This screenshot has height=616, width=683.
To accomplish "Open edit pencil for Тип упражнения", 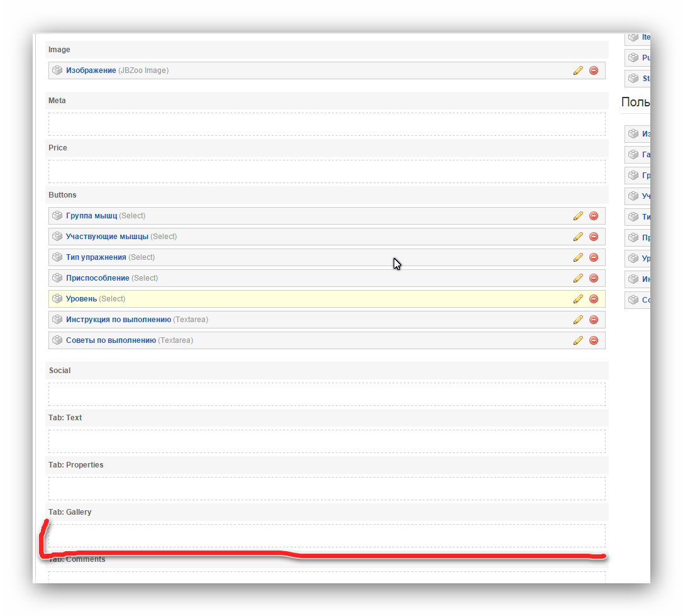I will pos(578,257).
